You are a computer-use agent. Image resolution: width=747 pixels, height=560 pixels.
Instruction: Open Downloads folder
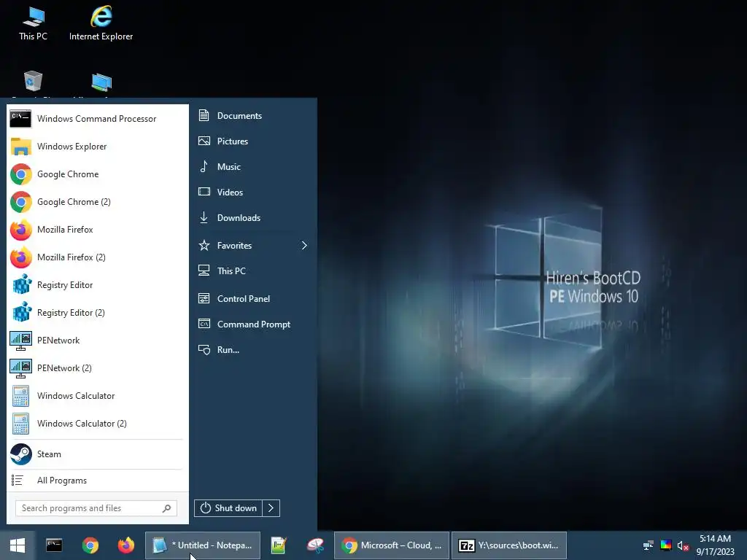coord(253,217)
